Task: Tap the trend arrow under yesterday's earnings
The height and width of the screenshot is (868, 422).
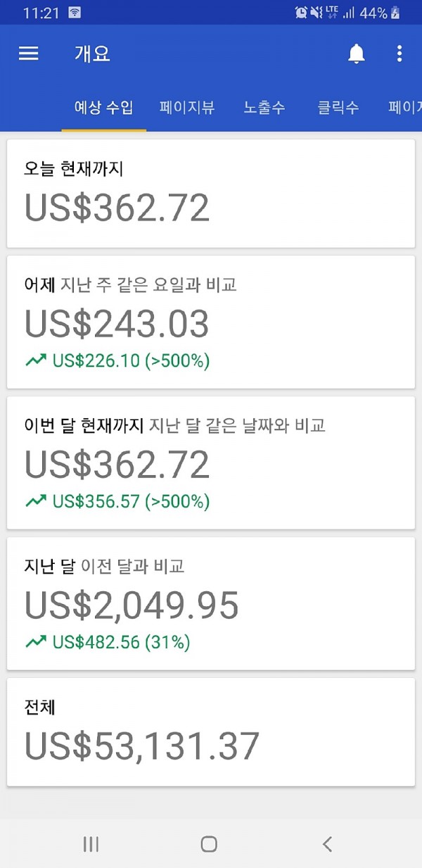Action: 35,361
